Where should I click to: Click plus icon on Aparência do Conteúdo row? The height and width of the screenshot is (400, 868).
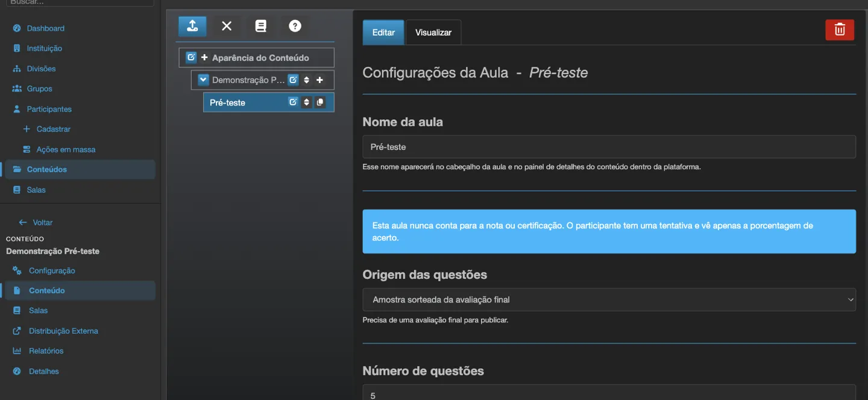coord(204,58)
